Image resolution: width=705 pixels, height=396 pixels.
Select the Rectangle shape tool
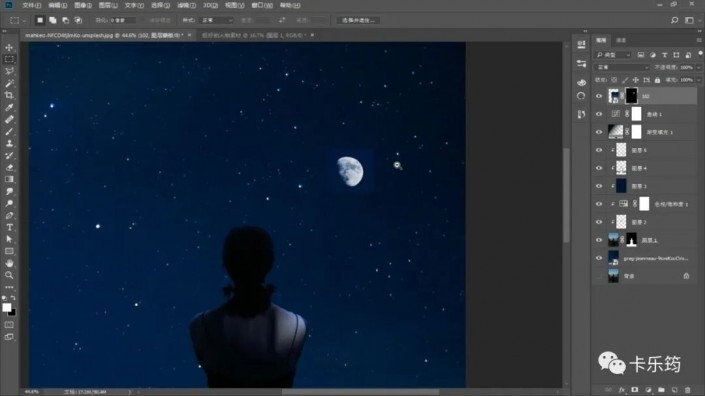click(9, 251)
